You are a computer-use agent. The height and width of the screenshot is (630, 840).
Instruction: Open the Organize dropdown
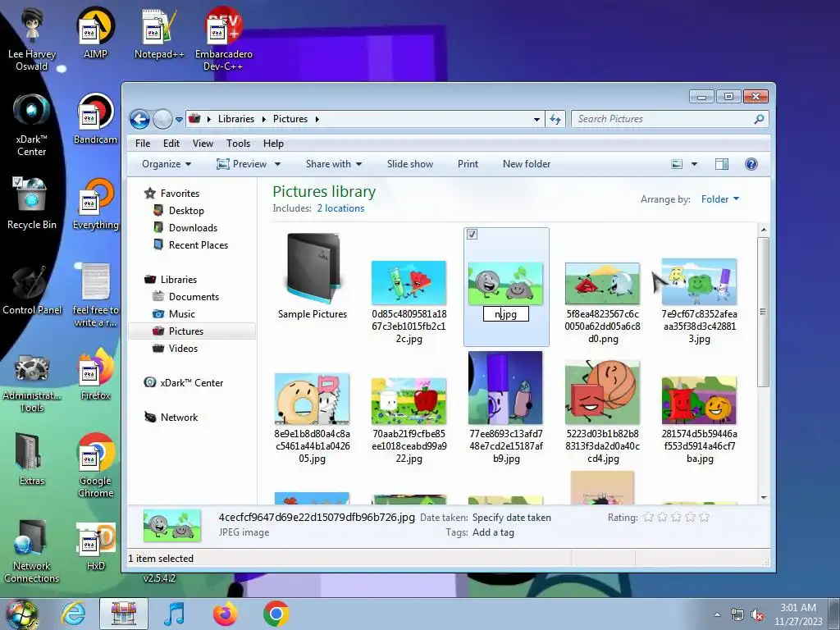pyautogui.click(x=166, y=164)
